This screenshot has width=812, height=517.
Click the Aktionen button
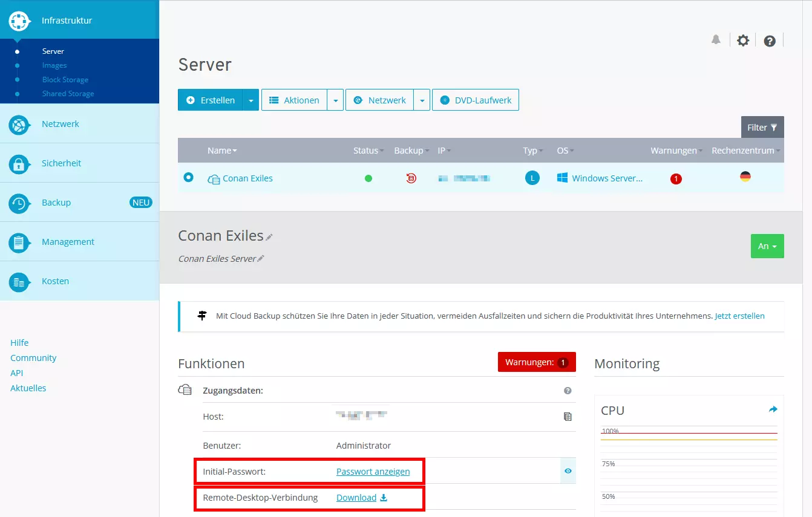(295, 100)
